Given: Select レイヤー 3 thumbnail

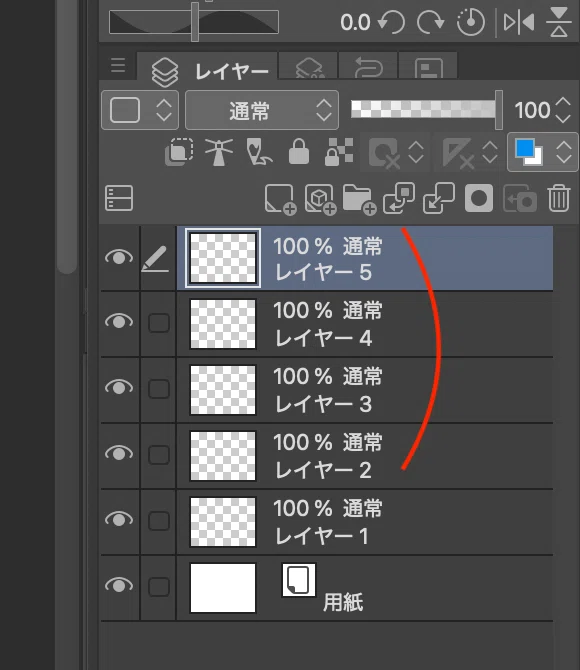Looking at the screenshot, I should click(x=223, y=390).
